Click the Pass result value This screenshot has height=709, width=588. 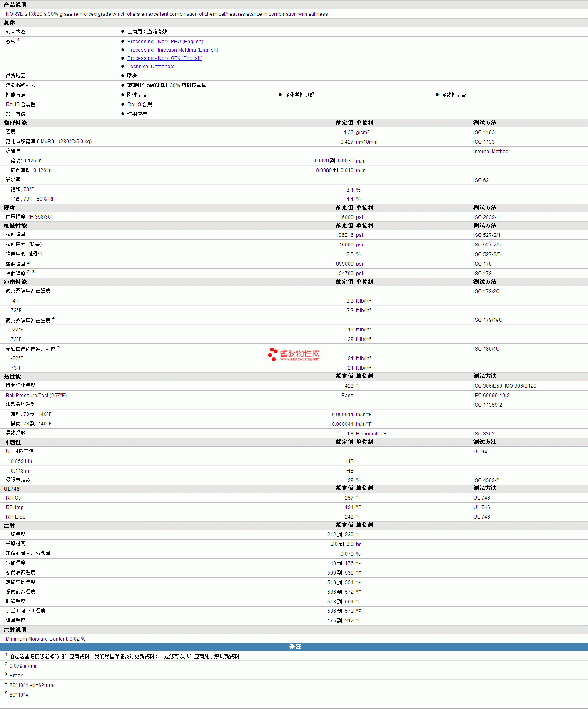347,396
